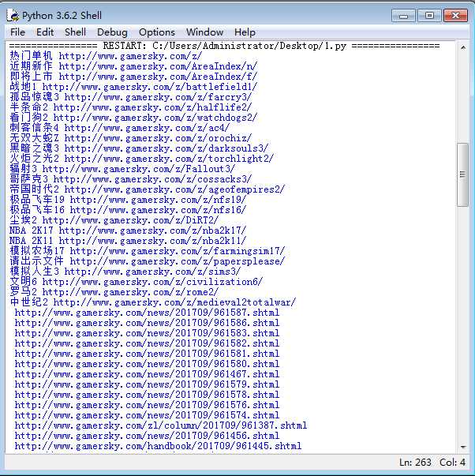Click the Python IDLE icon in title bar
This screenshot has width=475, height=476.
click(x=13, y=16)
